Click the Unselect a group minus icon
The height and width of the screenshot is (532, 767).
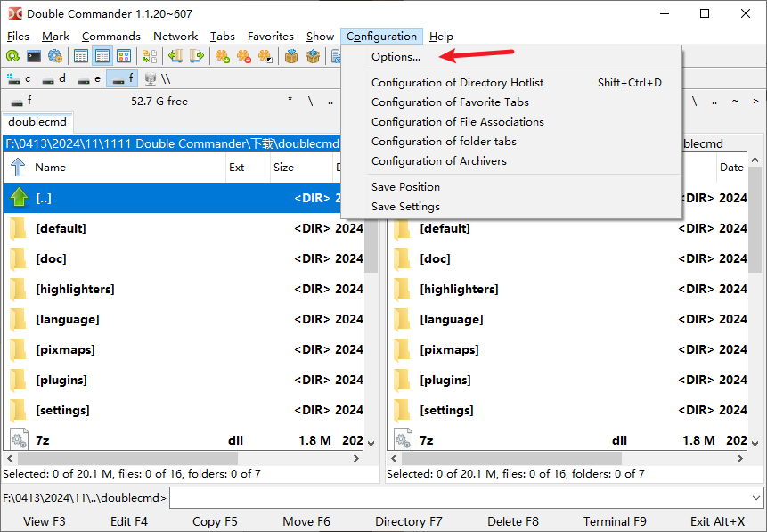(243, 56)
